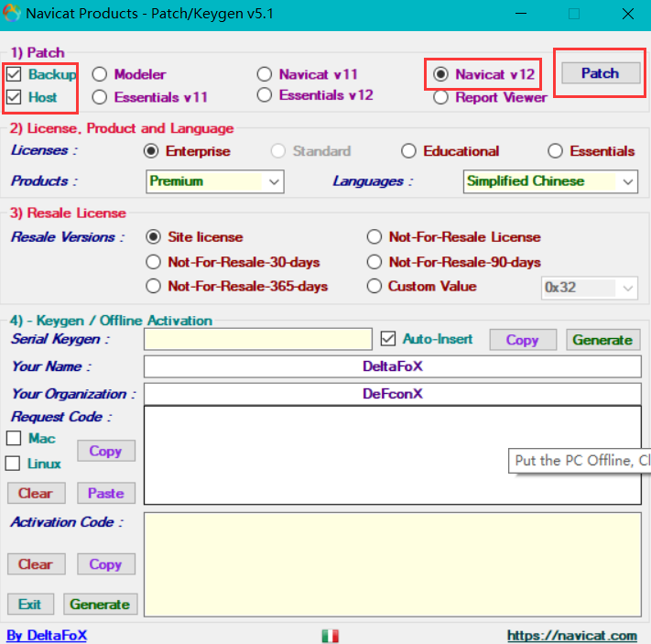Select Not-For-Resale-90-days option
This screenshot has height=644, width=651.
(x=374, y=262)
